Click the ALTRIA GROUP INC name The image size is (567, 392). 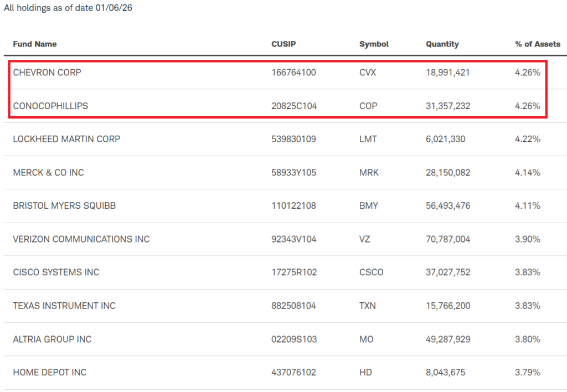coord(52,339)
